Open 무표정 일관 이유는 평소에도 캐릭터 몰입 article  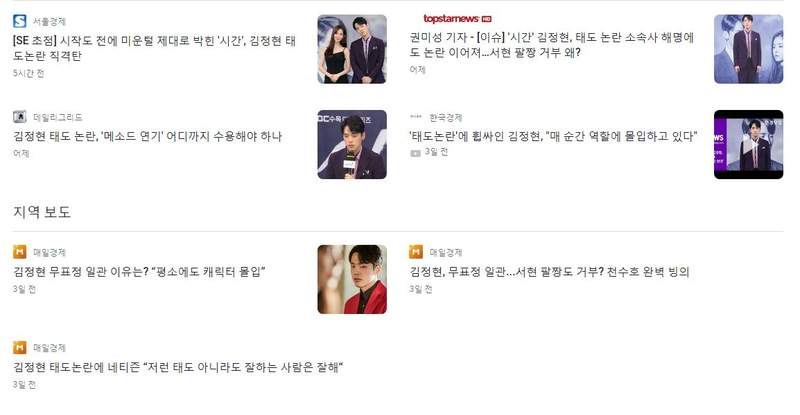139,272
